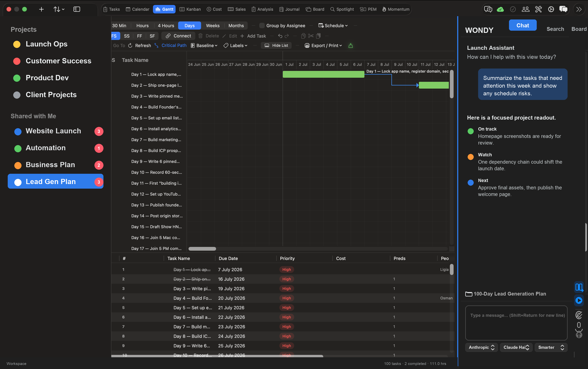The height and width of the screenshot is (369, 588).
Task: Open the Schedule dropdown
Action: click(333, 26)
